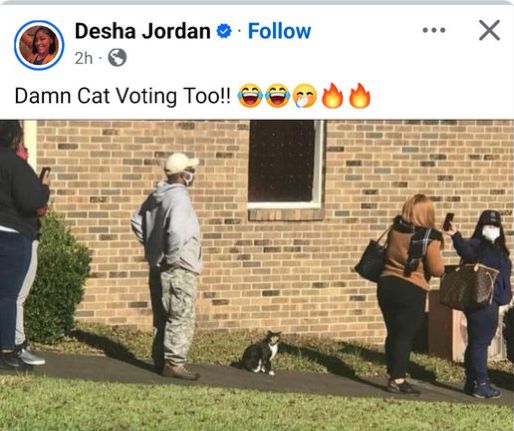
Task: Open Desha Jordan's profile picture
Action: pyautogui.click(x=39, y=45)
